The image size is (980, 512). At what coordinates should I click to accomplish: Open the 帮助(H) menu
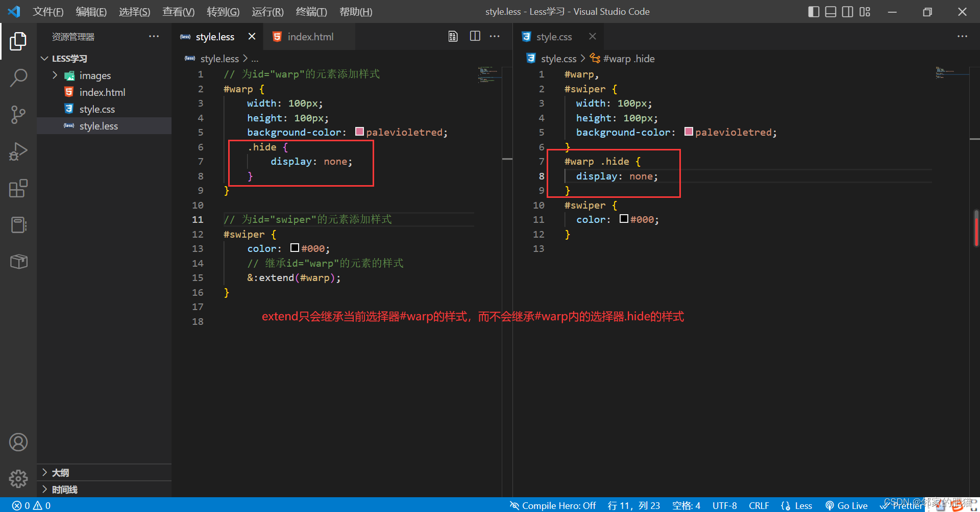click(x=356, y=12)
